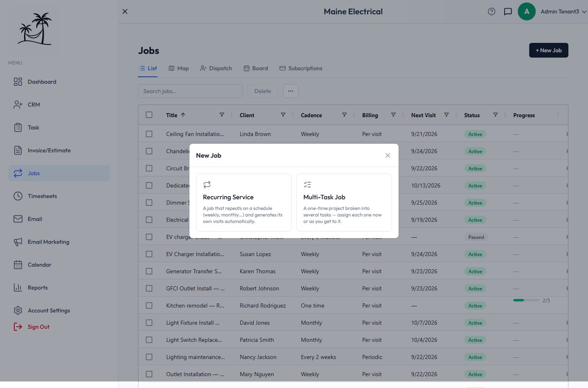Open the three-dot more actions button
The width and height of the screenshot is (588, 388).
click(290, 91)
